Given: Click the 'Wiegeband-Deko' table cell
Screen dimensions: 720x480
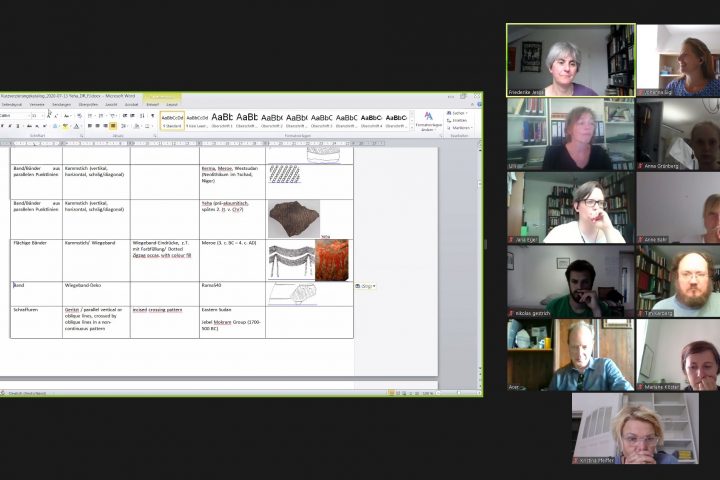Looking at the screenshot, I should pyautogui.click(x=96, y=294).
